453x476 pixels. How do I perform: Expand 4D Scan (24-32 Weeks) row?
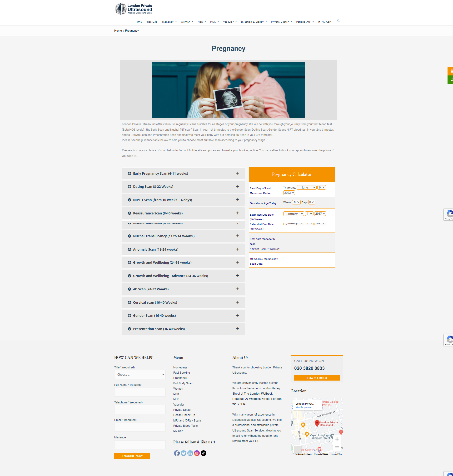183,289
